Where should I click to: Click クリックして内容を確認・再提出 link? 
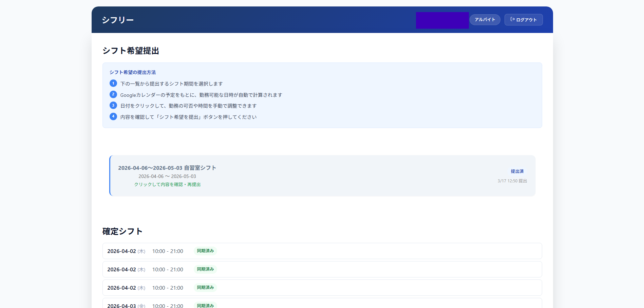click(x=167, y=184)
